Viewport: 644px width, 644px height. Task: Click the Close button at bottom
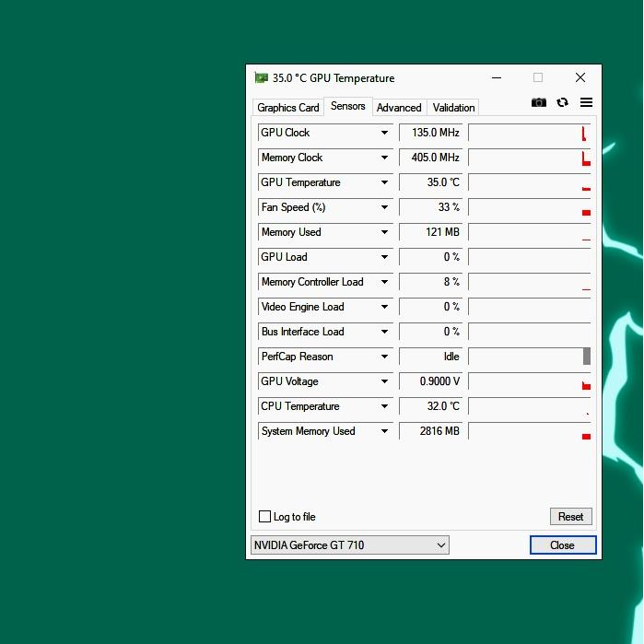tap(563, 545)
